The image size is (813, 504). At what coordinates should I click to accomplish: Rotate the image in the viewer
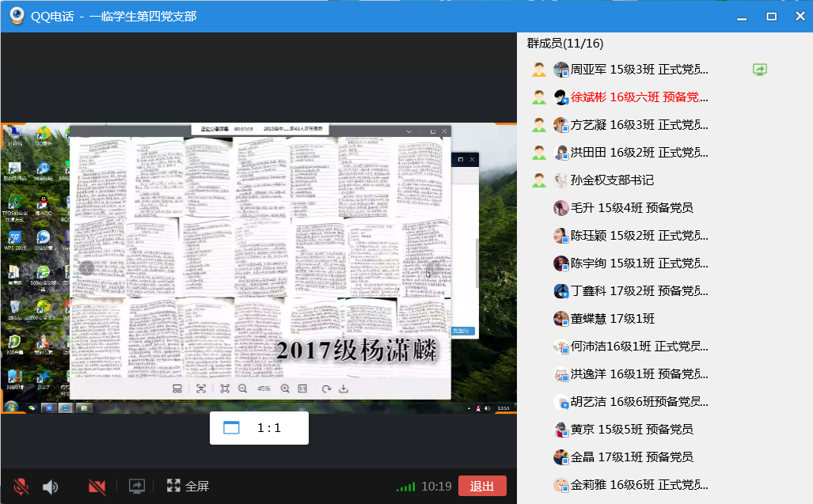tap(326, 388)
